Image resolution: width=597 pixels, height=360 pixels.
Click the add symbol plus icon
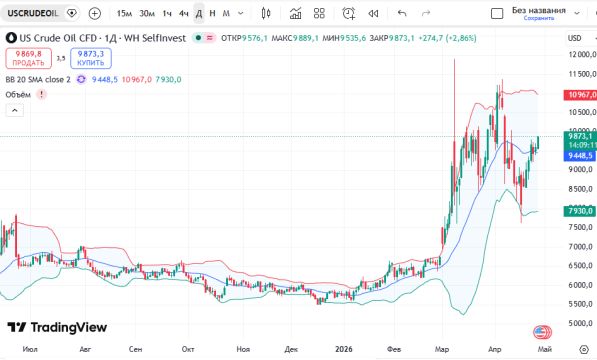pos(94,13)
